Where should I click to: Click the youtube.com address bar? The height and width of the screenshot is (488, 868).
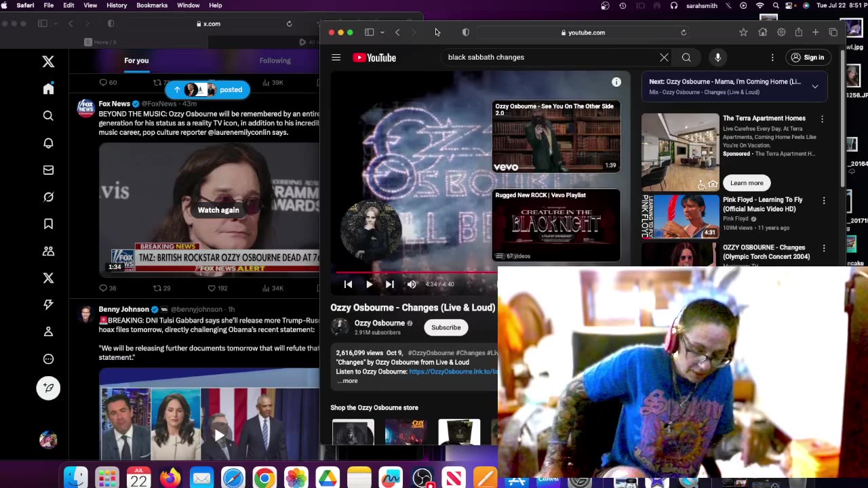[x=583, y=33]
